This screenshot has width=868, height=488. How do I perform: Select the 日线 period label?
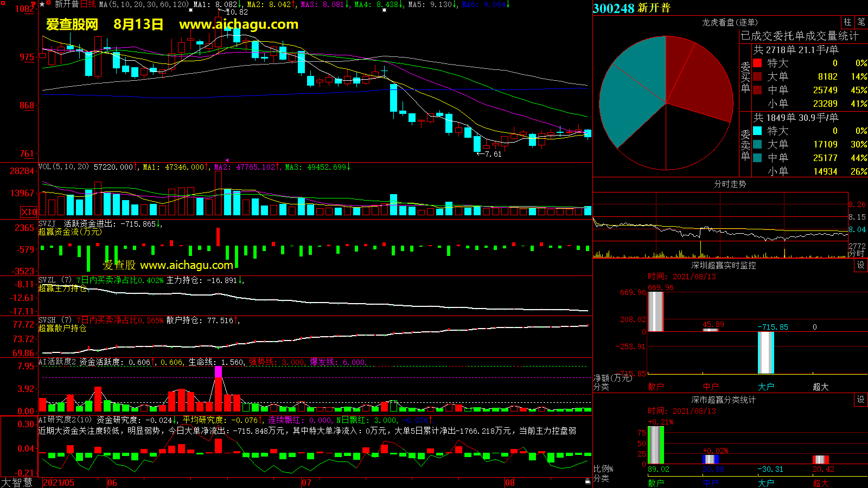click(88, 4)
